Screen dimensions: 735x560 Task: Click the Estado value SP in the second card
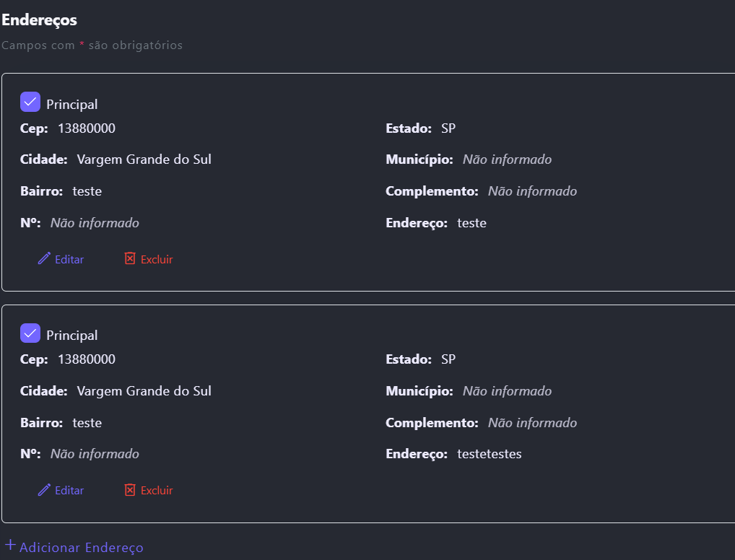pos(448,359)
